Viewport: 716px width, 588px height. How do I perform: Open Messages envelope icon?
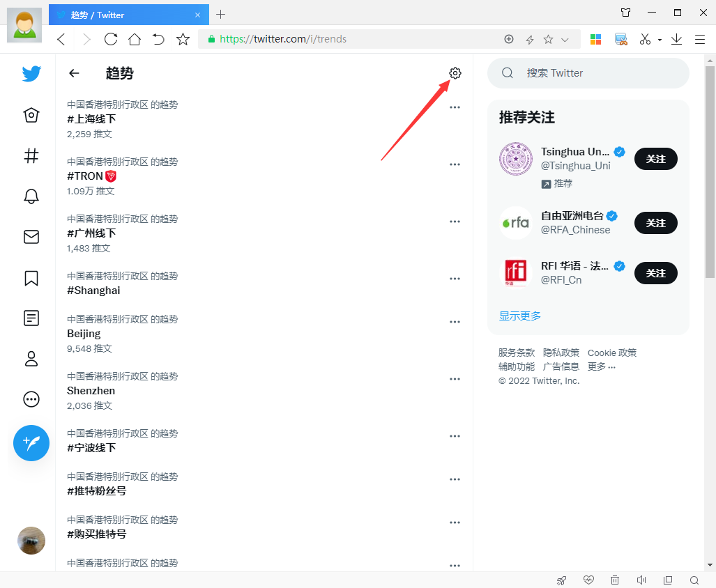click(x=31, y=237)
